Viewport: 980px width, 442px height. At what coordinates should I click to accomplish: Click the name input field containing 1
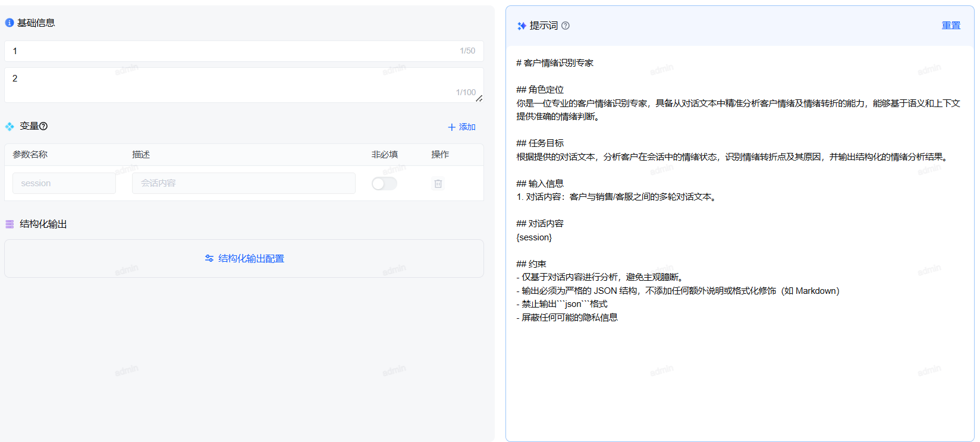(232, 51)
